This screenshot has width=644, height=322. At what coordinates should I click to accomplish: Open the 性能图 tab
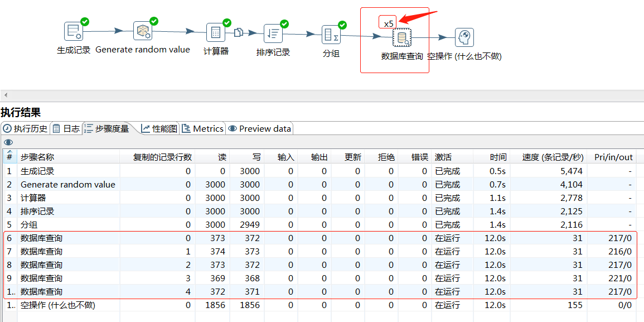[x=159, y=128]
